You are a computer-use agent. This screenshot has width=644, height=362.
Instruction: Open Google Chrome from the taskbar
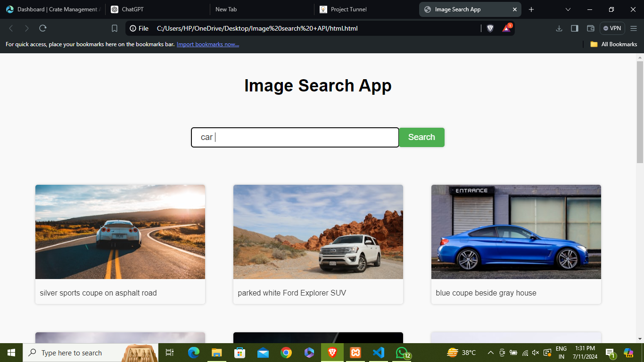(x=286, y=353)
